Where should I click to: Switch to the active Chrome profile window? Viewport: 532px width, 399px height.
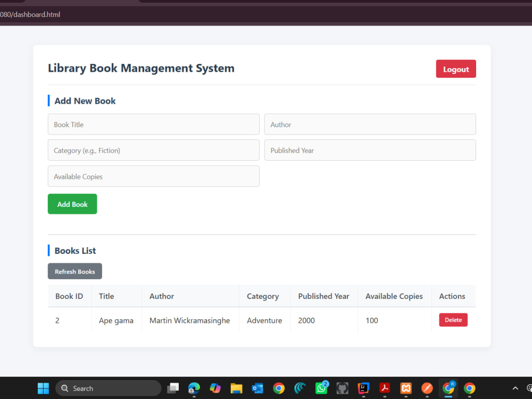click(x=448, y=388)
